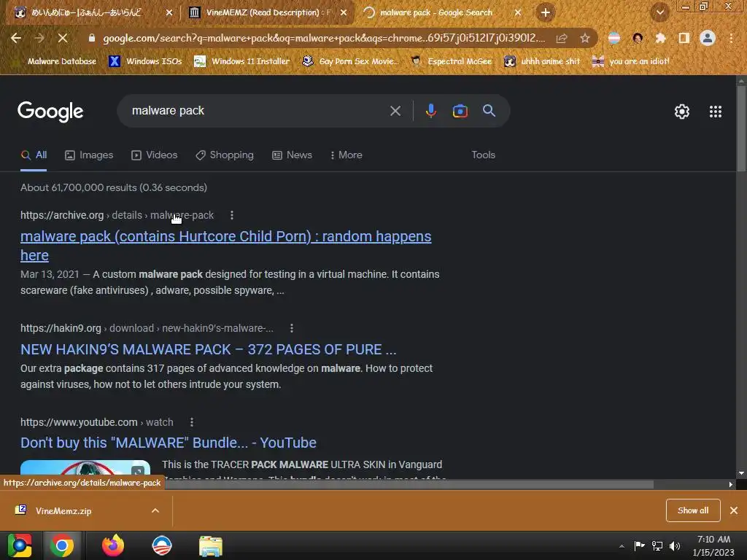Open the search Tools options

(x=483, y=155)
